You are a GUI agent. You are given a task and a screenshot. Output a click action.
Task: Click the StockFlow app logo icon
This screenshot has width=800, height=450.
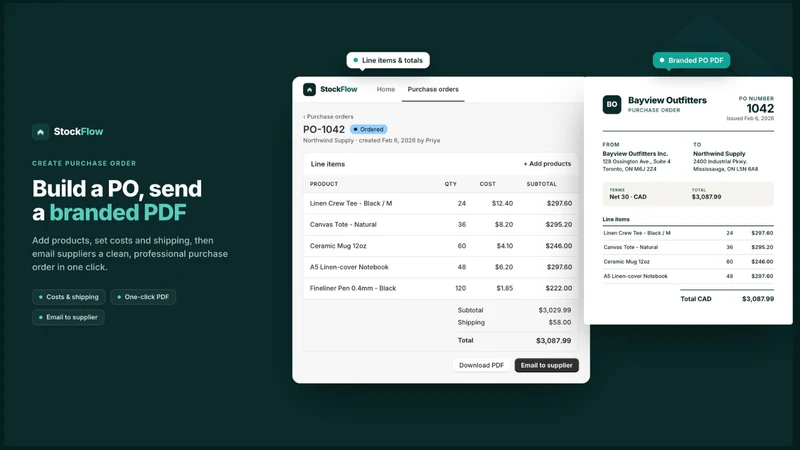[x=309, y=89]
